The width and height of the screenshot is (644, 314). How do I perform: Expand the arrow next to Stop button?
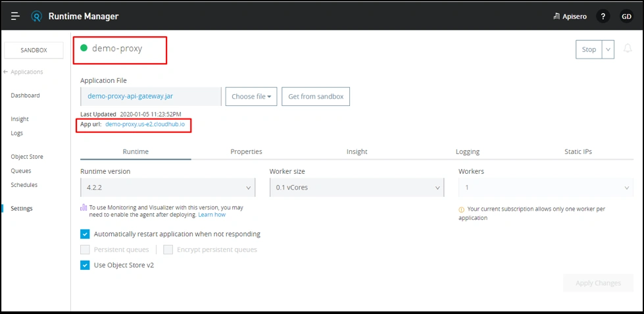coord(608,49)
